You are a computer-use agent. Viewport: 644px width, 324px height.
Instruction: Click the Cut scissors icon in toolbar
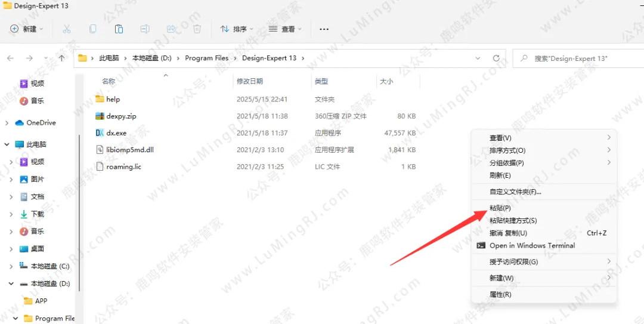(67, 29)
